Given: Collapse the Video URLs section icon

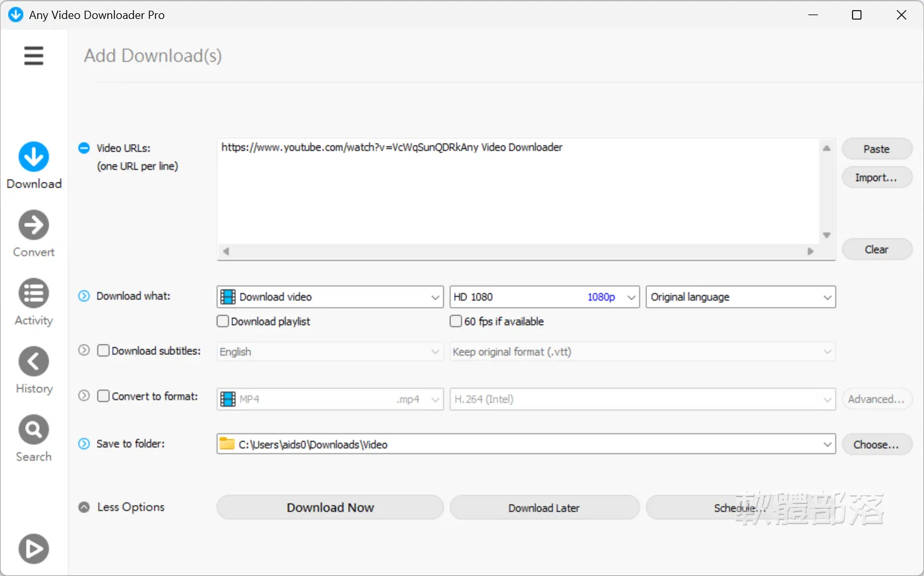Looking at the screenshot, I should (84, 148).
